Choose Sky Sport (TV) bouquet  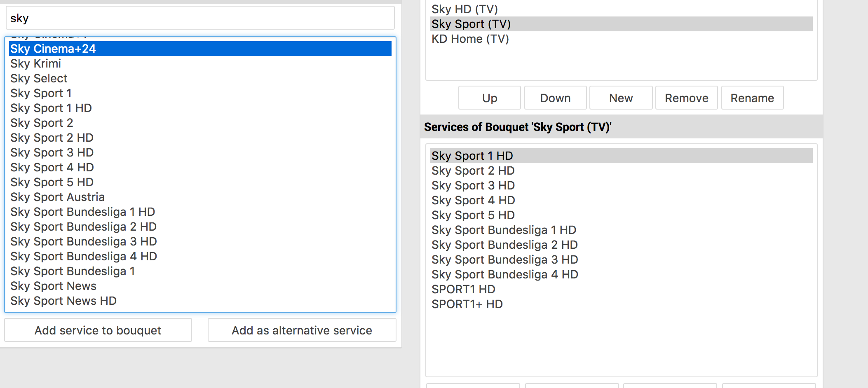[x=471, y=24]
